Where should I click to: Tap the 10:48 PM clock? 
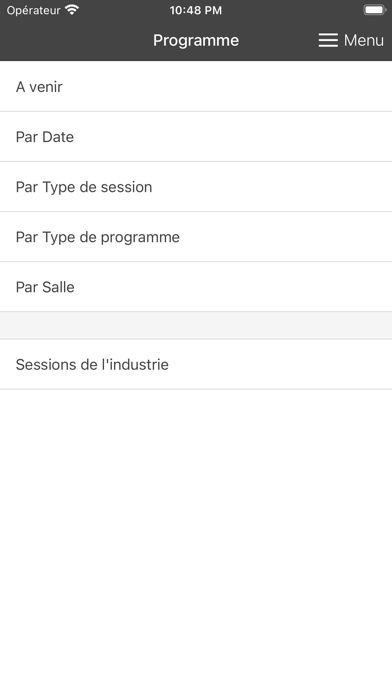[196, 10]
